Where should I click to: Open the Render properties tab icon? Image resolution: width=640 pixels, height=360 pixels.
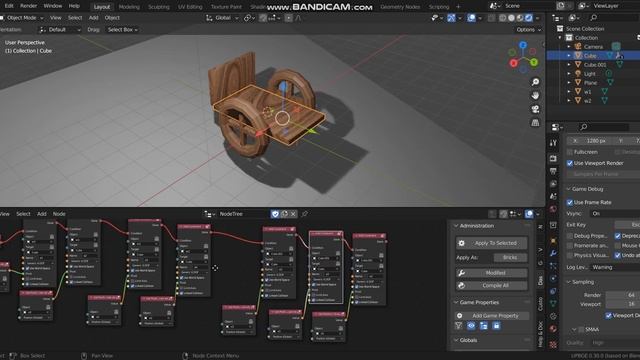[553, 158]
